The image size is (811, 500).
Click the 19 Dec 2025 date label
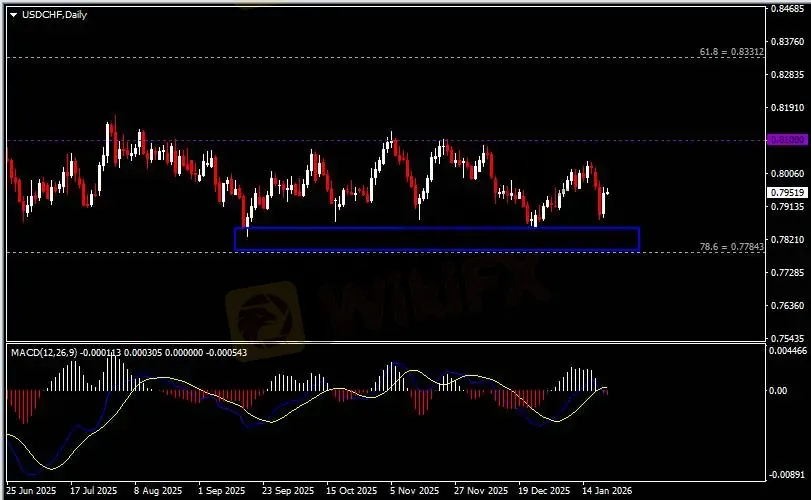(x=544, y=490)
